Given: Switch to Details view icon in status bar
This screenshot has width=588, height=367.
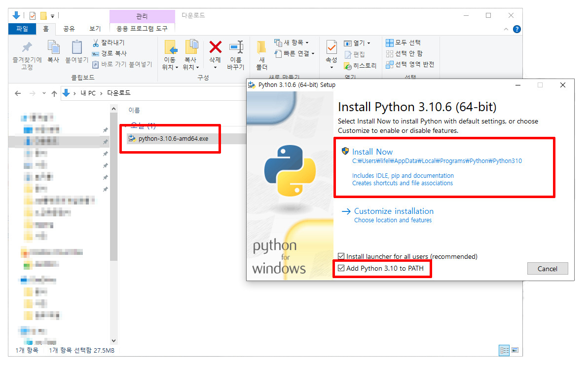Looking at the screenshot, I should (504, 350).
